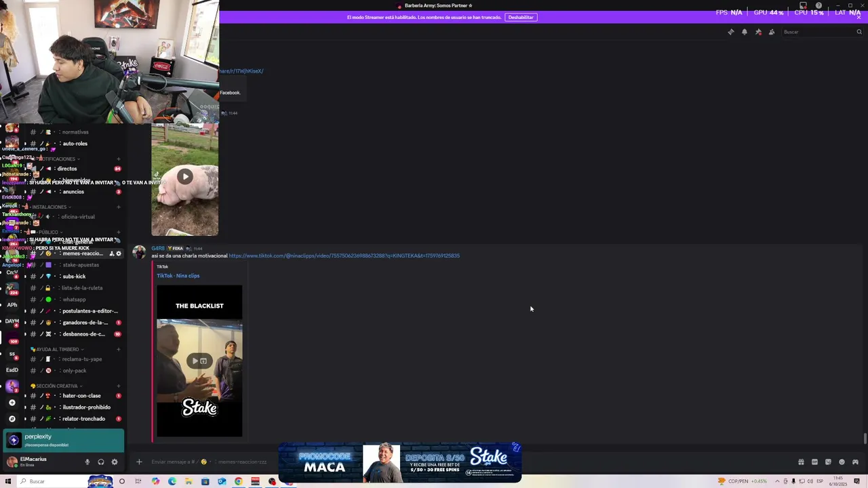The height and width of the screenshot is (488, 868).
Task: Invite people to memes-reaccion channel
Action: tap(111, 253)
